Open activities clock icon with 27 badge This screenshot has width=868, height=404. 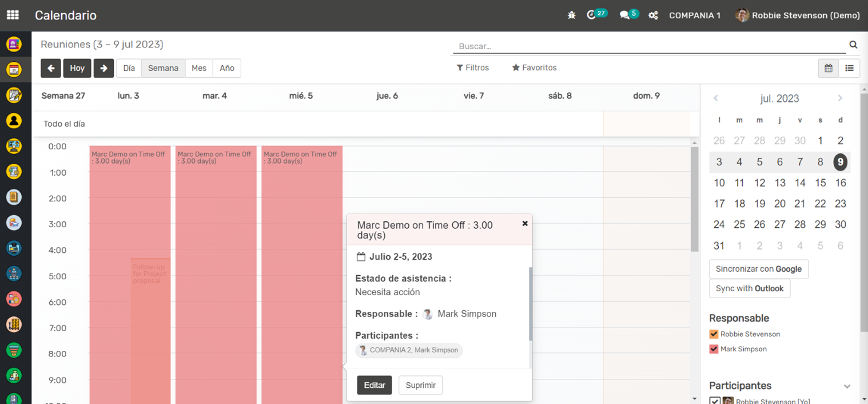(x=592, y=15)
